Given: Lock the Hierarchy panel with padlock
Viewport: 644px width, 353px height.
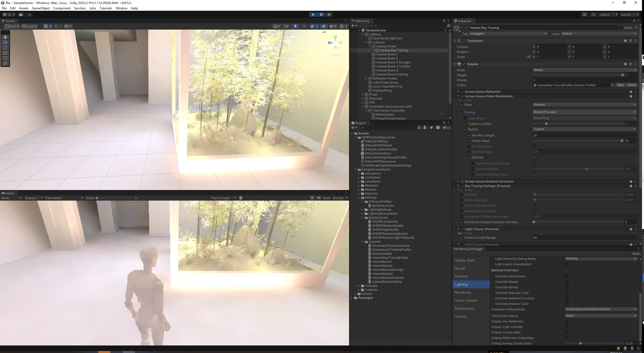Looking at the screenshot, I should (x=444, y=21).
